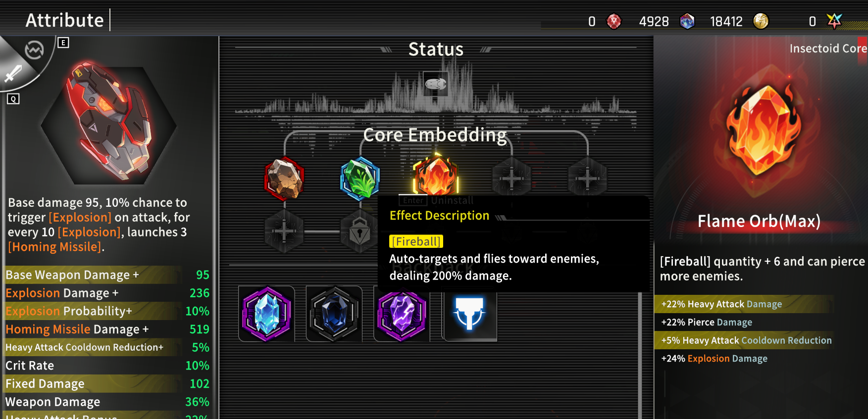Viewport: 868px width, 419px height.
Task: Open the fifth empty core slot
Action: pos(587,178)
